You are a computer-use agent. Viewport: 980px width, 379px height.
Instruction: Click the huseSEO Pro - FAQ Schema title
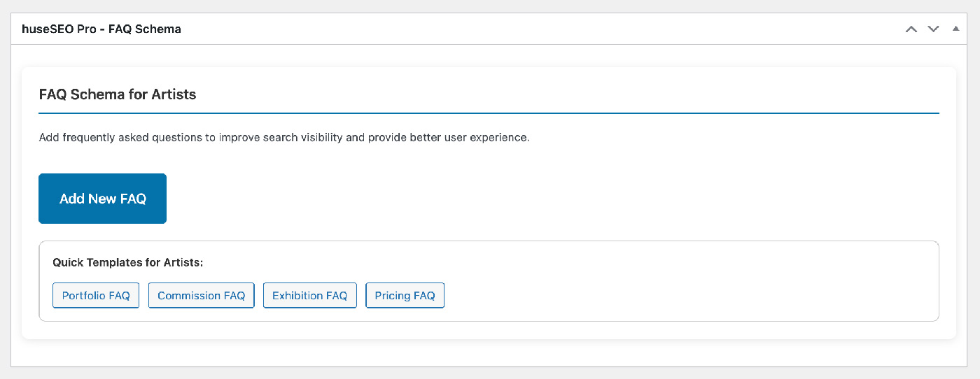pyautogui.click(x=101, y=29)
